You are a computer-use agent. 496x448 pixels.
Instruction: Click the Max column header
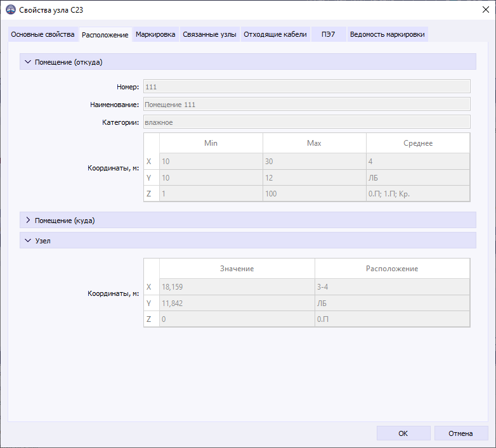(314, 143)
